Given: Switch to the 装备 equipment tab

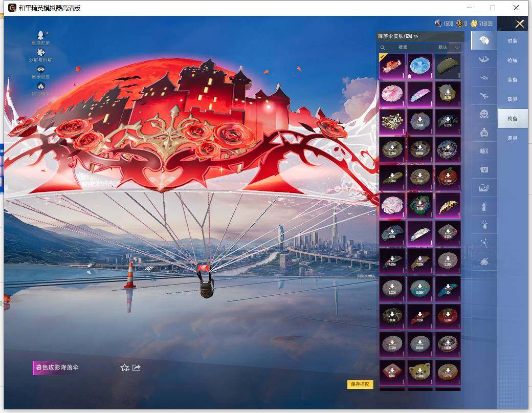Looking at the screenshot, I should pos(513,79).
